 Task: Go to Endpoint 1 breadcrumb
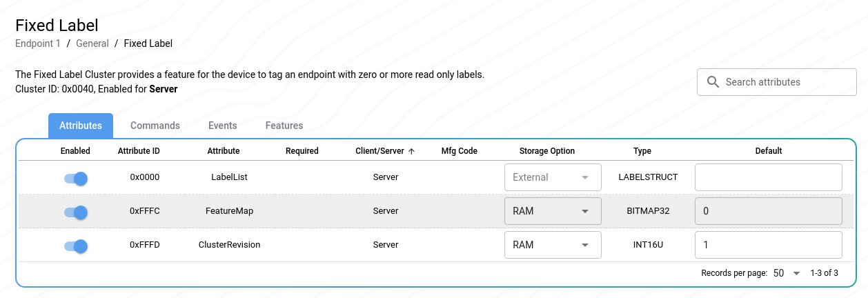pyautogui.click(x=38, y=43)
